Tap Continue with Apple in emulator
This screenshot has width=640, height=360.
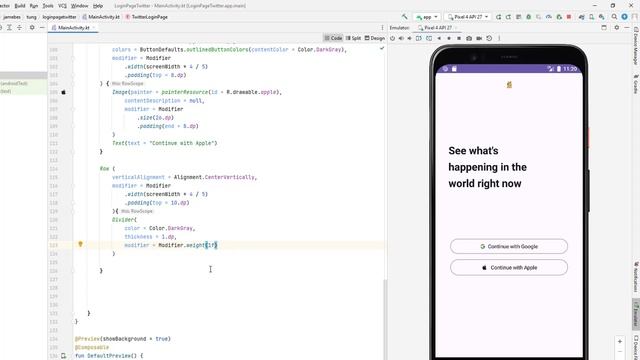coord(509,268)
